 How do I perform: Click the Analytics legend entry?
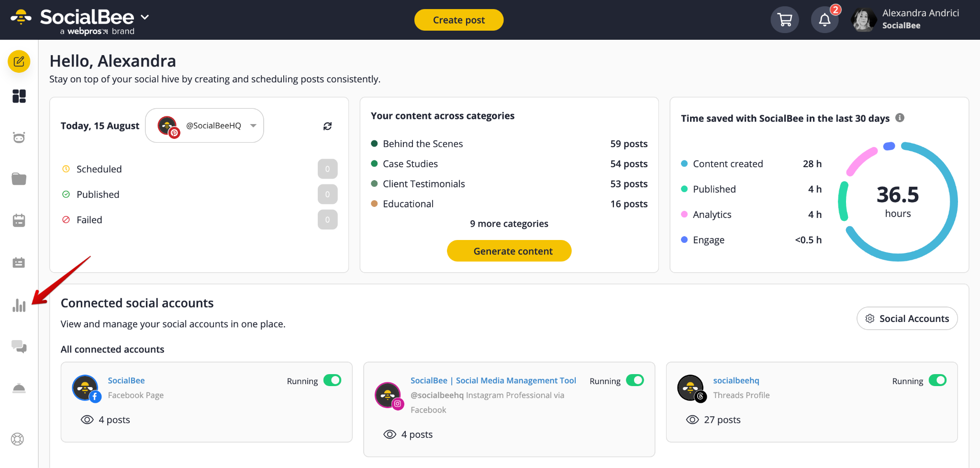coord(712,215)
